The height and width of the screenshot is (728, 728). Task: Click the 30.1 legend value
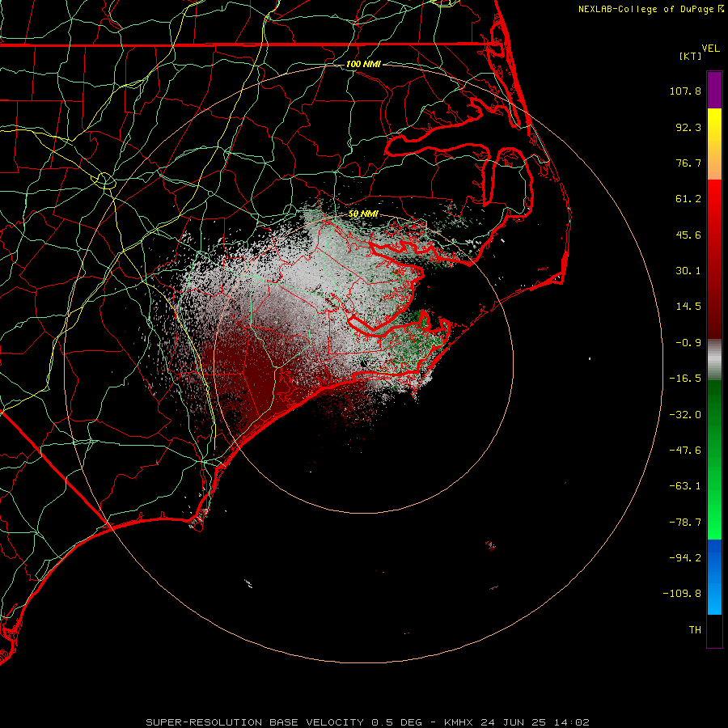pyautogui.click(x=688, y=271)
